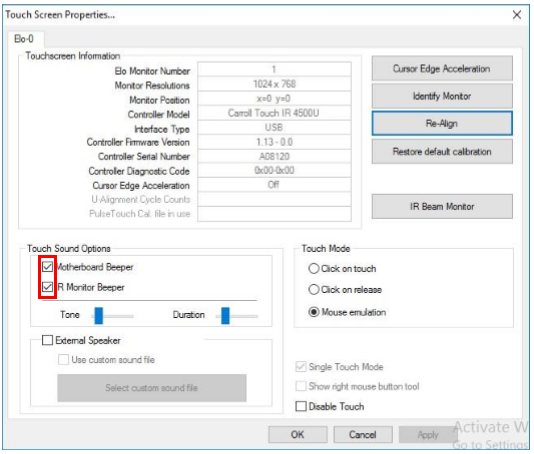Confirm changes with OK button
Screen dimensions: 534x454
point(298,435)
